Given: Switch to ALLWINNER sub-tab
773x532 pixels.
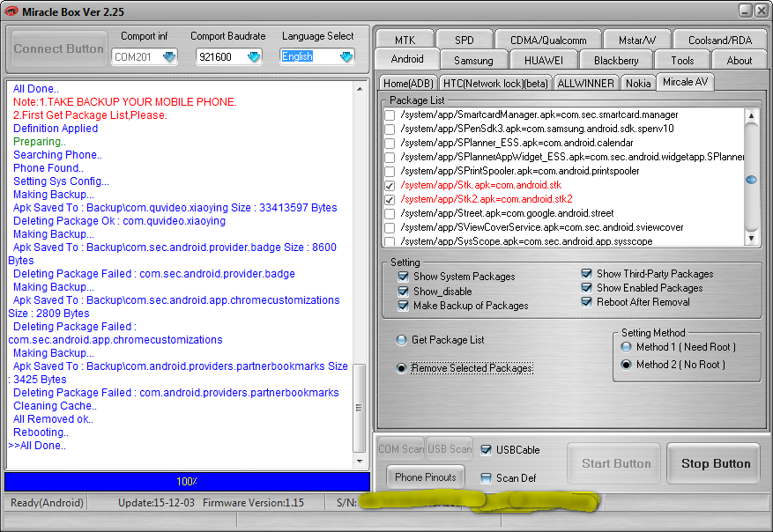Looking at the screenshot, I should pyautogui.click(x=585, y=84).
